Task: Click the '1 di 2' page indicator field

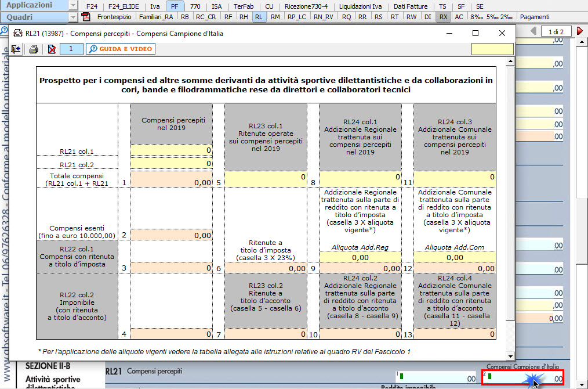Action: [556, 31]
